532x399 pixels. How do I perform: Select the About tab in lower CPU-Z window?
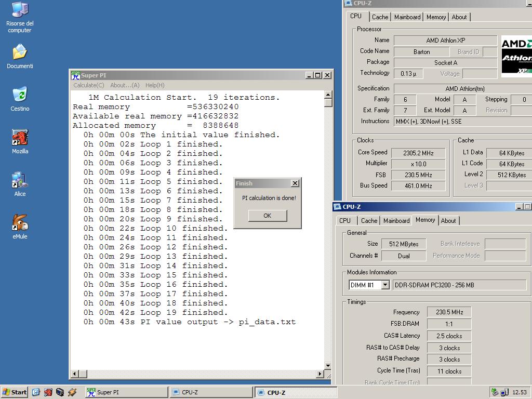(x=448, y=220)
